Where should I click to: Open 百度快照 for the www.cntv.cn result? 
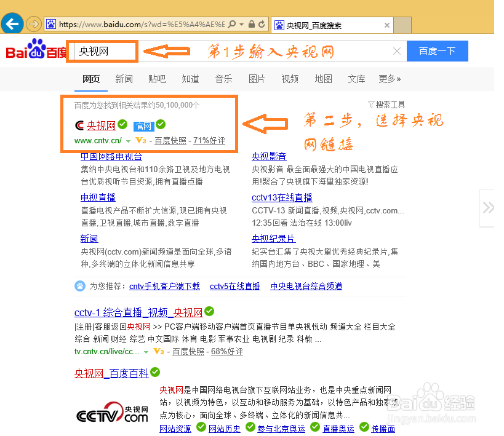170,141
